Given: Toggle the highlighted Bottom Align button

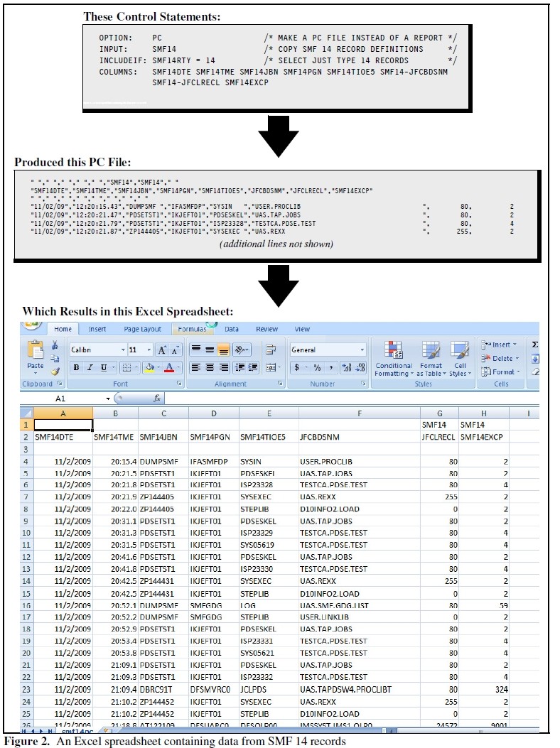Looking at the screenshot, I should (x=223, y=349).
